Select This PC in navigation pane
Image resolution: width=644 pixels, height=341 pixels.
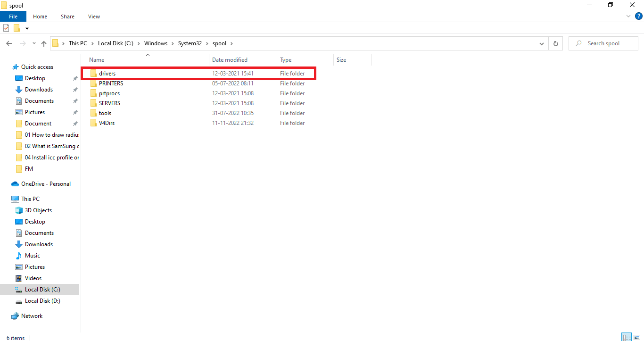30,199
